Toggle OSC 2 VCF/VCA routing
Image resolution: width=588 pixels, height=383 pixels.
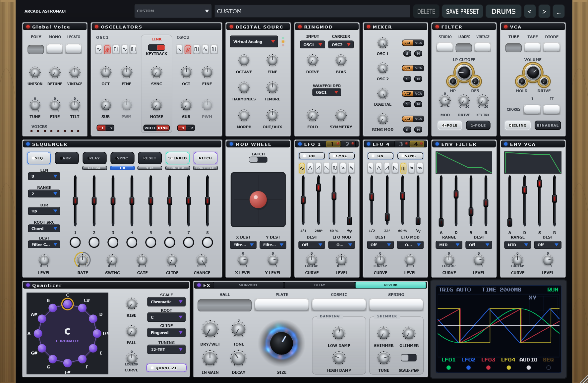(413, 68)
